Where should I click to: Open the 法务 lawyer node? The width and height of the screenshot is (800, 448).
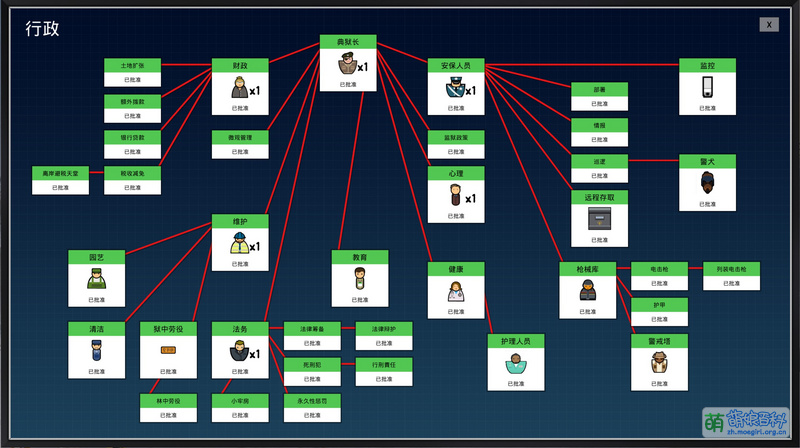pos(240,353)
